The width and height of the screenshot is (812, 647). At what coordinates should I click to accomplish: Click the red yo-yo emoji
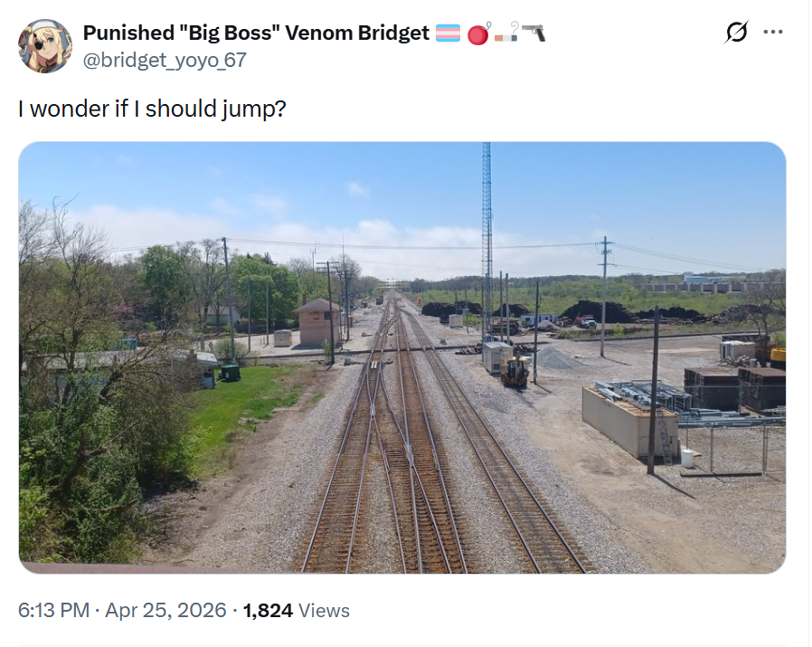point(478,33)
